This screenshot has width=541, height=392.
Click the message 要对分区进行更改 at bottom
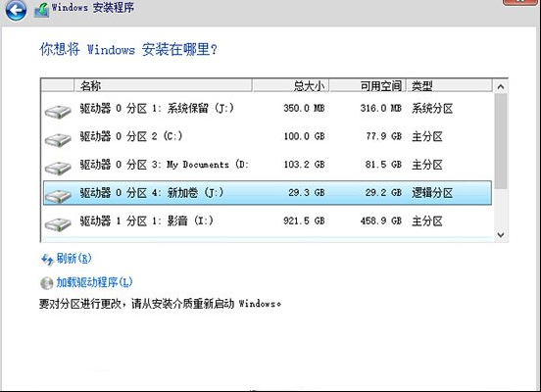[160, 304]
